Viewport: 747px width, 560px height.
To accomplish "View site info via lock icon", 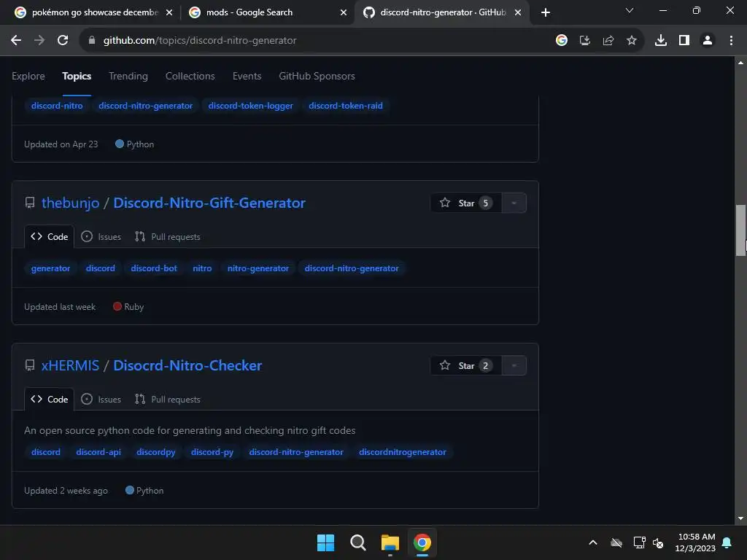I will pyautogui.click(x=92, y=41).
